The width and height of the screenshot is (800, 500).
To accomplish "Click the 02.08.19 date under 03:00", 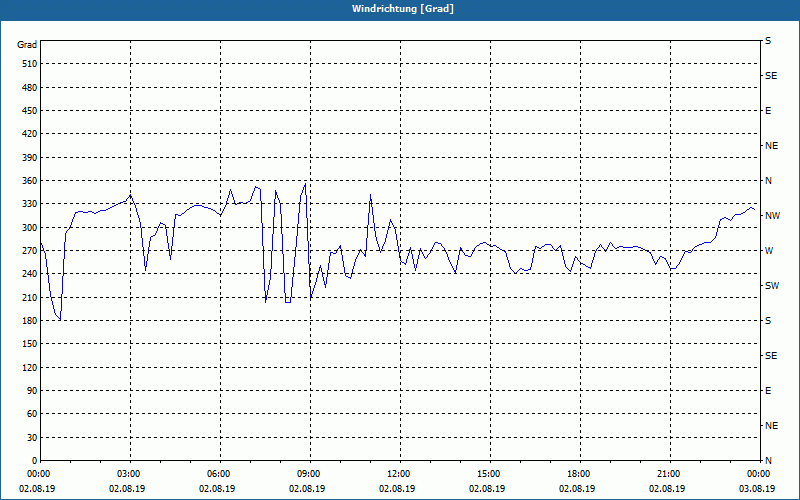I will click(x=127, y=489).
